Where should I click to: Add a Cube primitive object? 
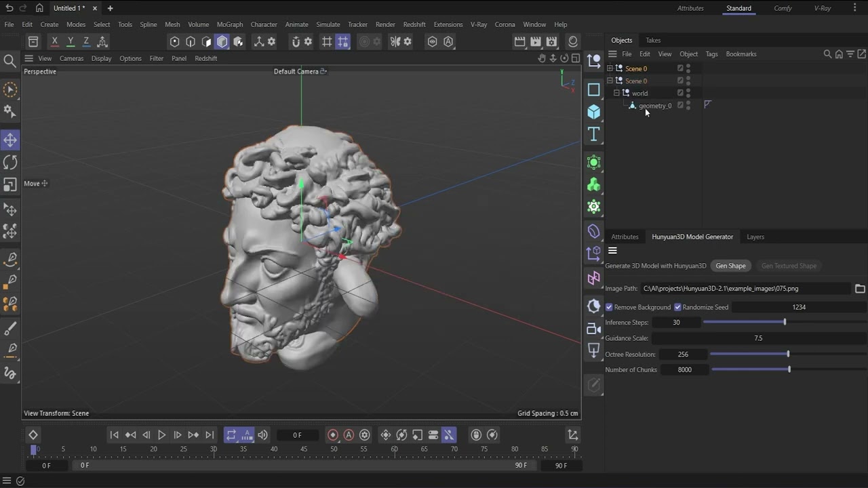(x=594, y=112)
